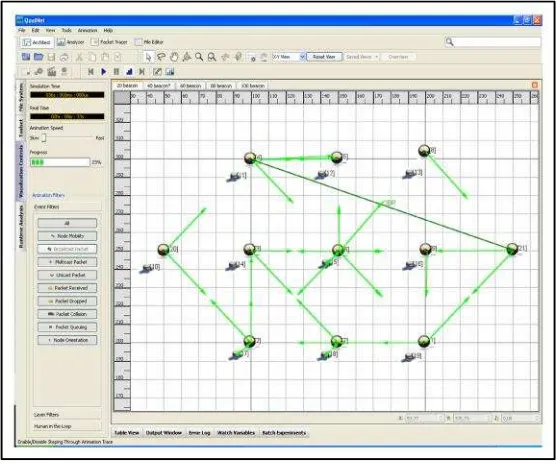556x464 pixels.
Task: Click the search magnifier icon
Action: [450, 42]
